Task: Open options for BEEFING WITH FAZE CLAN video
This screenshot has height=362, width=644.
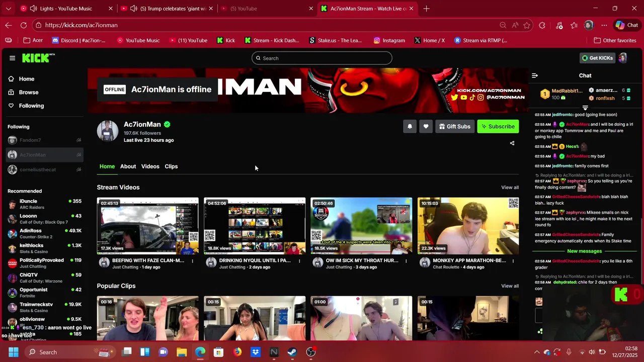Action: 192,261
